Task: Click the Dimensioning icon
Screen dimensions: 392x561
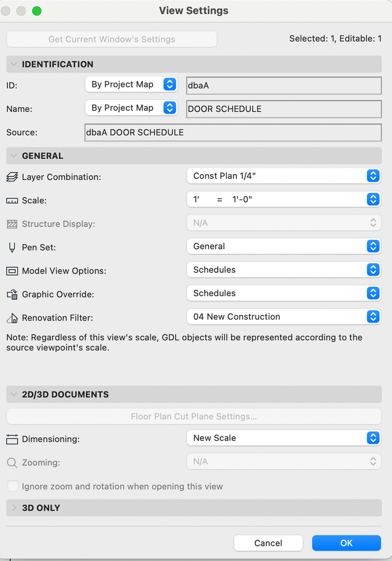Action: [x=12, y=439]
